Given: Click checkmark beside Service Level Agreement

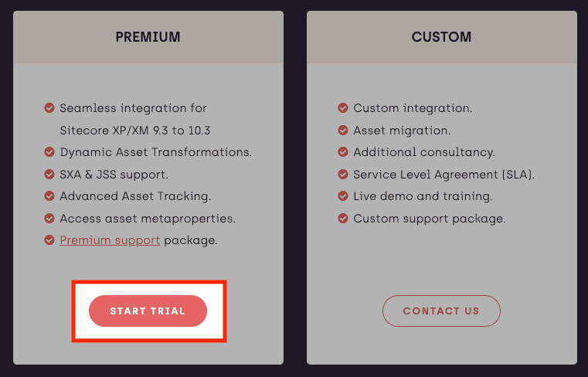Looking at the screenshot, I should (343, 175).
